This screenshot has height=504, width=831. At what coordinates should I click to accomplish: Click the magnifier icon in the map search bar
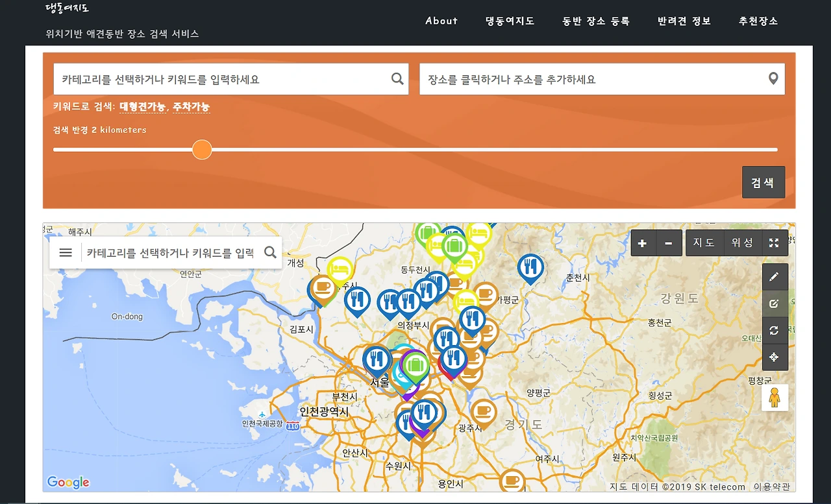(x=270, y=252)
